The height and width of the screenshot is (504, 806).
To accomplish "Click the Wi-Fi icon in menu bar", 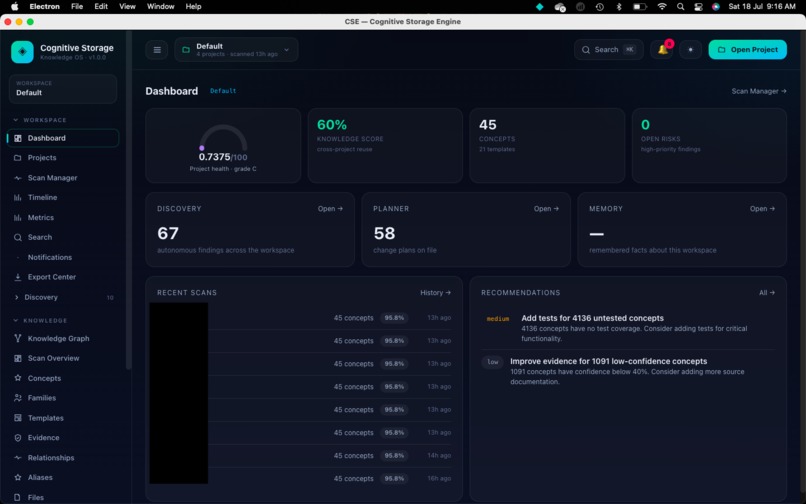I will pos(662,7).
